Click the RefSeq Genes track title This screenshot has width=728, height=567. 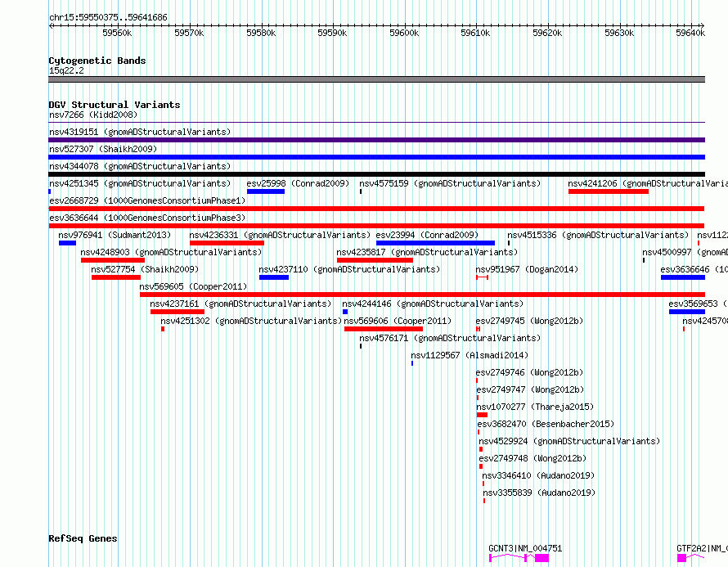pyautogui.click(x=83, y=538)
